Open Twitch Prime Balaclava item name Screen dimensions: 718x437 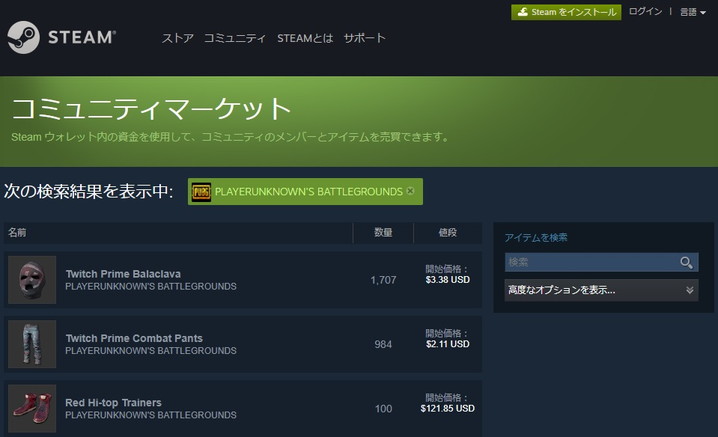click(x=123, y=274)
